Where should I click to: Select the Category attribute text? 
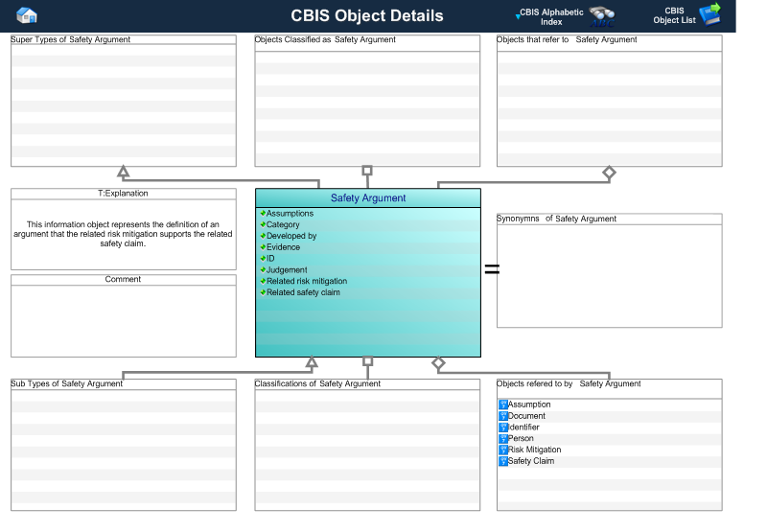click(283, 225)
